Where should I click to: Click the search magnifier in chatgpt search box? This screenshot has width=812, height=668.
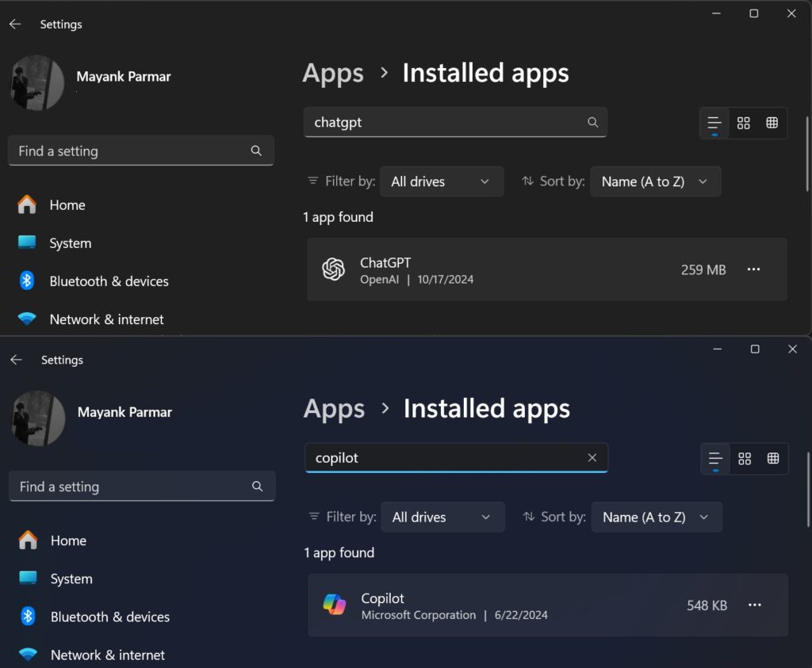click(592, 122)
